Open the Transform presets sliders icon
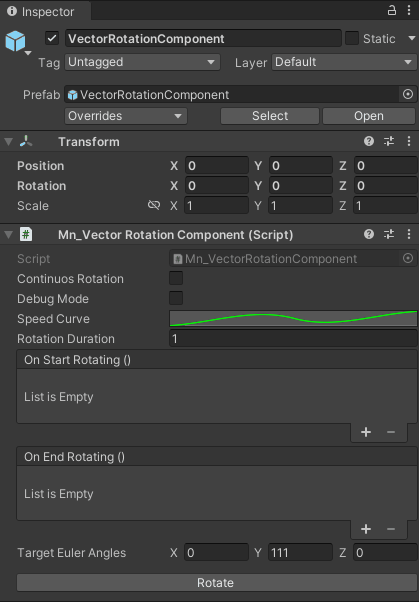Image resolution: width=419 pixels, height=602 pixels. [x=389, y=141]
